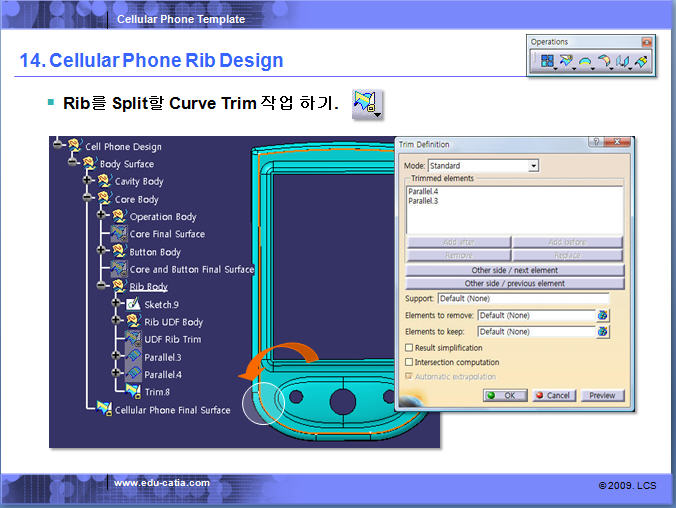Image resolution: width=676 pixels, height=508 pixels.
Task: Select the Split/Trim tool in Operations toolbar
Action: tap(566, 62)
